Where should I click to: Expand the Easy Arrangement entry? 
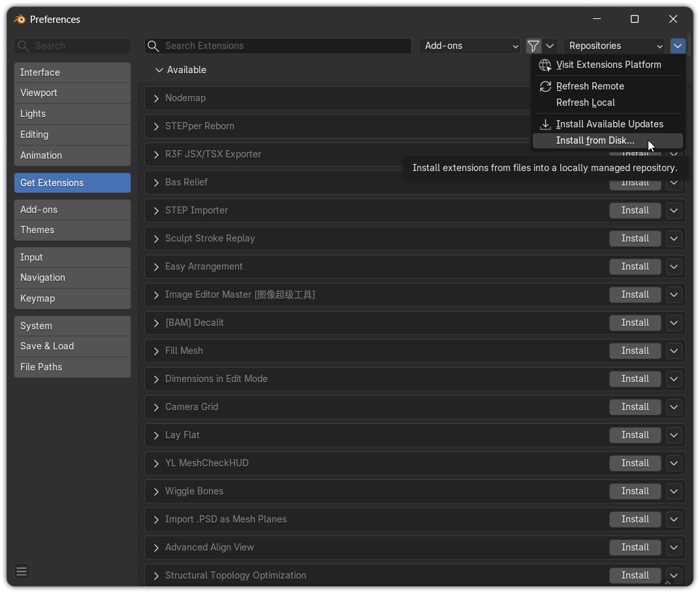pos(156,267)
